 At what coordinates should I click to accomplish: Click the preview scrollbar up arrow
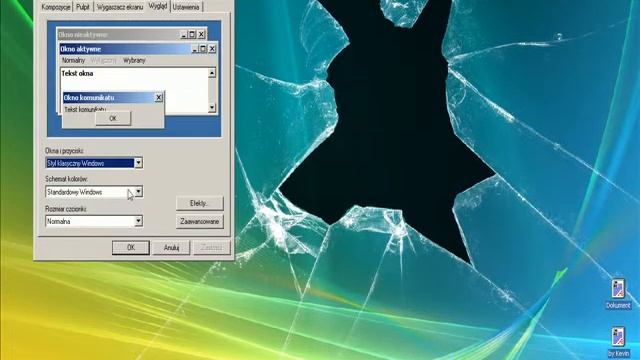(x=212, y=73)
